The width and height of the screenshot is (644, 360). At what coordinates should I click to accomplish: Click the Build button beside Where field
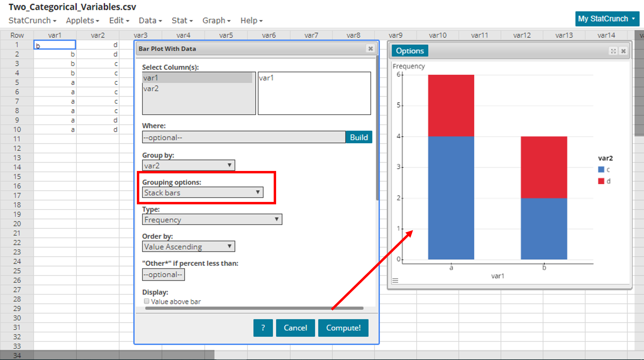(359, 137)
